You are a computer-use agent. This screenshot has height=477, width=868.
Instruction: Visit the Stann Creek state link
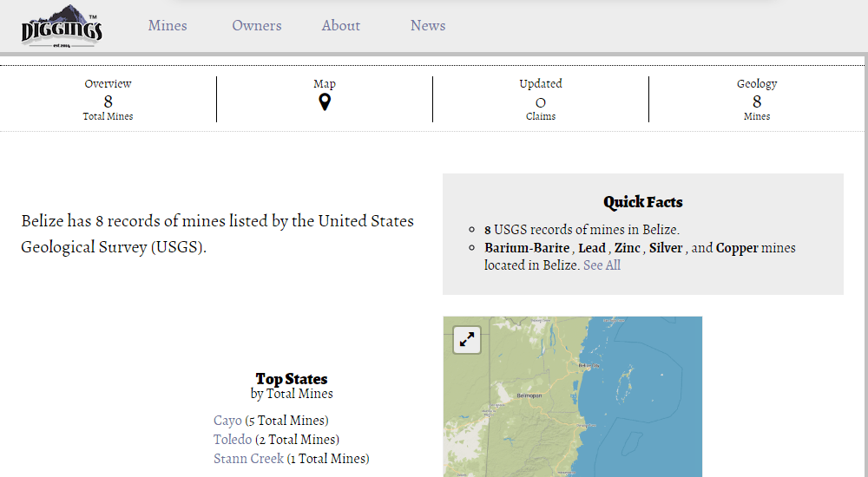[248, 459]
